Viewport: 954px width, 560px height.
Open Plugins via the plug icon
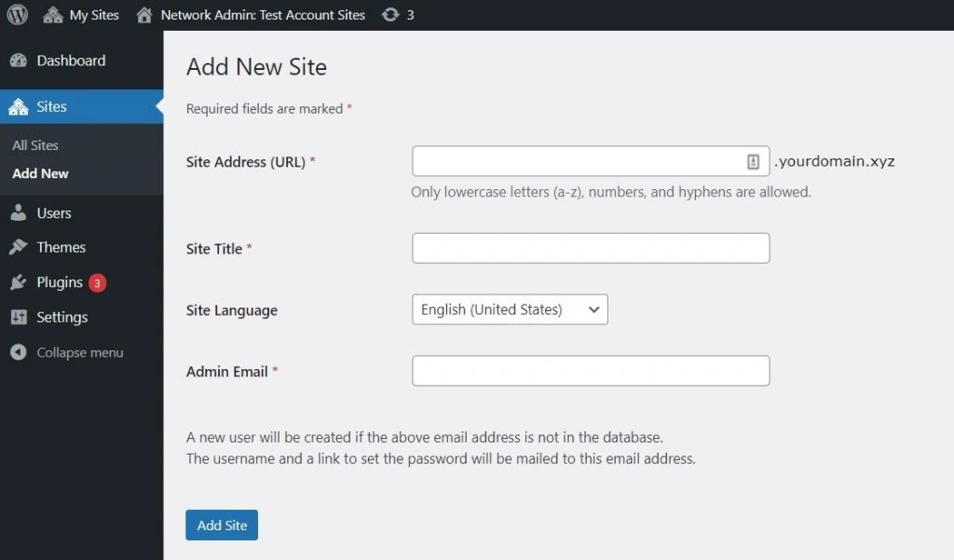[x=20, y=281]
